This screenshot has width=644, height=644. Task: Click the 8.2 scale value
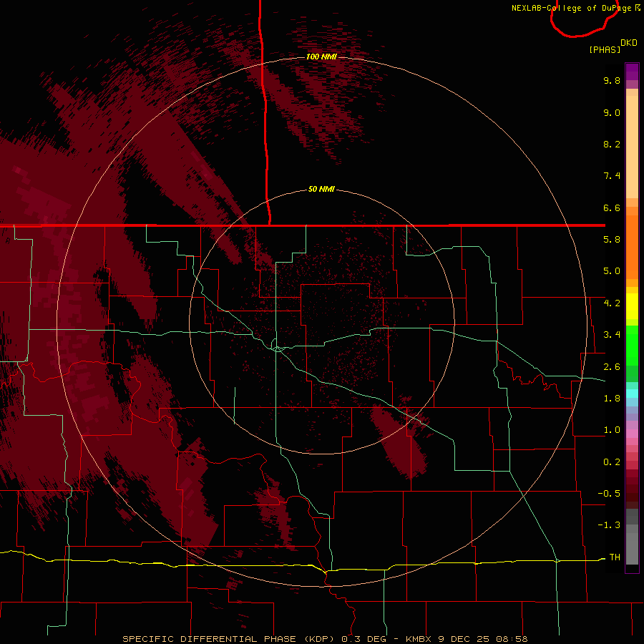(612, 144)
